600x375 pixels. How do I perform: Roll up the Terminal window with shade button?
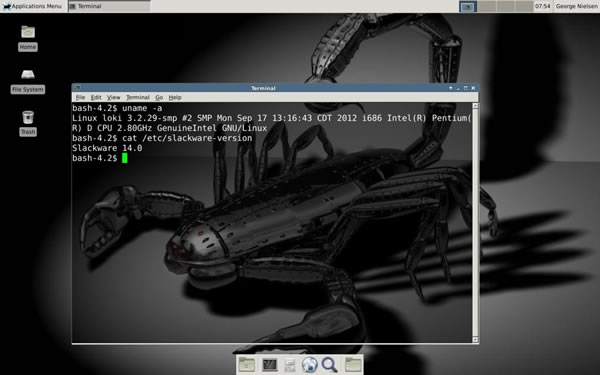pyautogui.click(x=451, y=88)
